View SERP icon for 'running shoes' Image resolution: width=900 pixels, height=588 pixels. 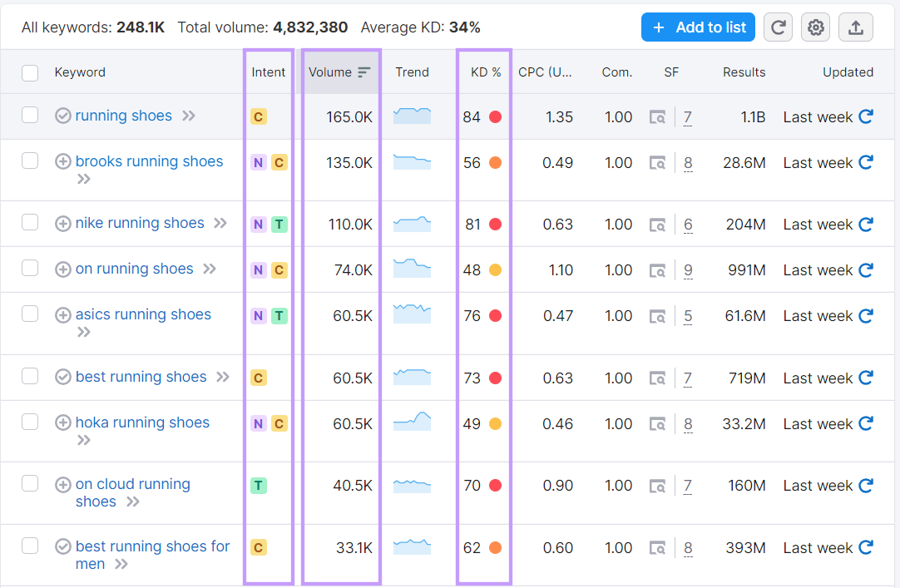(x=657, y=117)
